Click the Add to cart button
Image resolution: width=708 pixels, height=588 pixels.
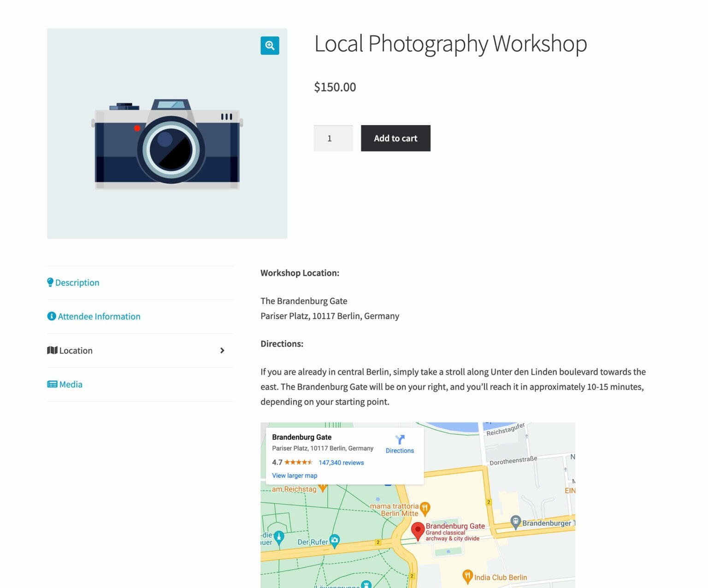pyautogui.click(x=395, y=138)
